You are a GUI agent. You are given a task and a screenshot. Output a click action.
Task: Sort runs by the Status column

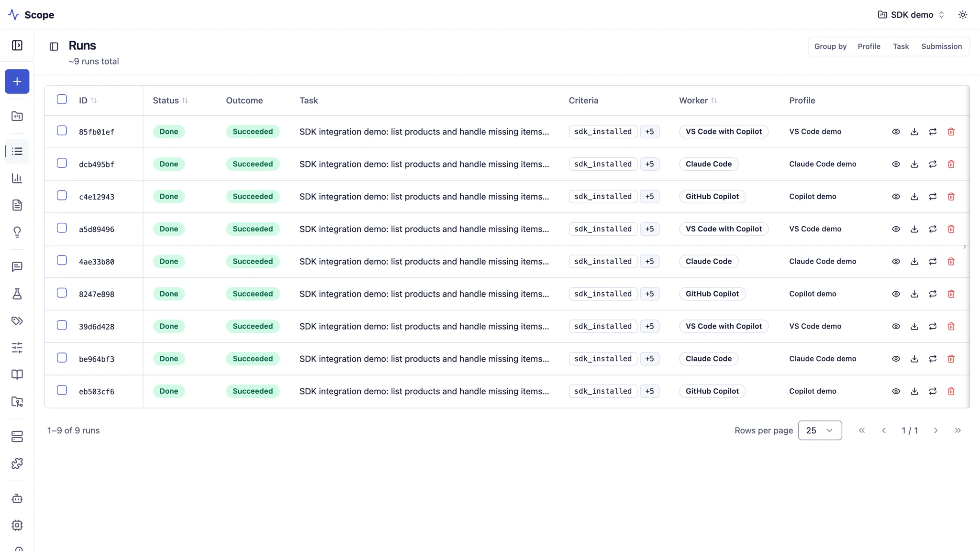170,100
